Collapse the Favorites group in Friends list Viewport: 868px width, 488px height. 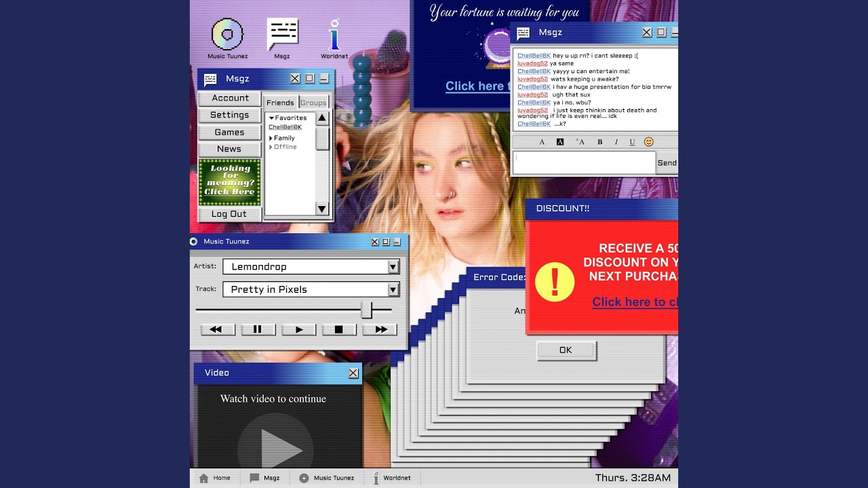coord(271,118)
